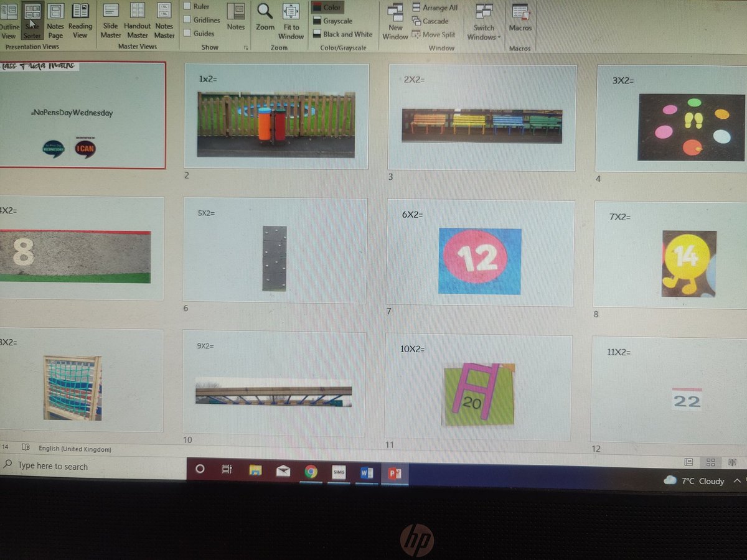Select the 7X2= slide showing 14
747x560 pixels.
click(x=670, y=255)
